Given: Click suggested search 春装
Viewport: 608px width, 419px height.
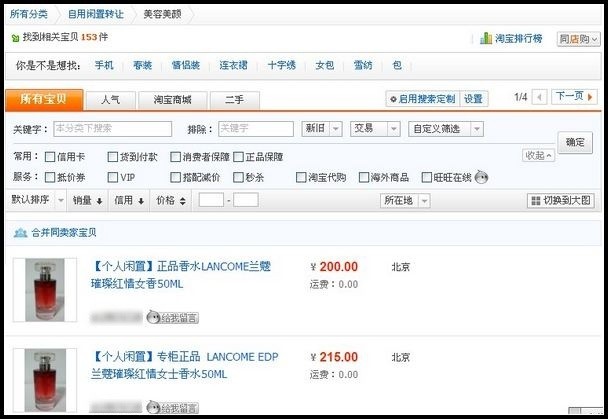Looking at the screenshot, I should (x=142, y=65).
